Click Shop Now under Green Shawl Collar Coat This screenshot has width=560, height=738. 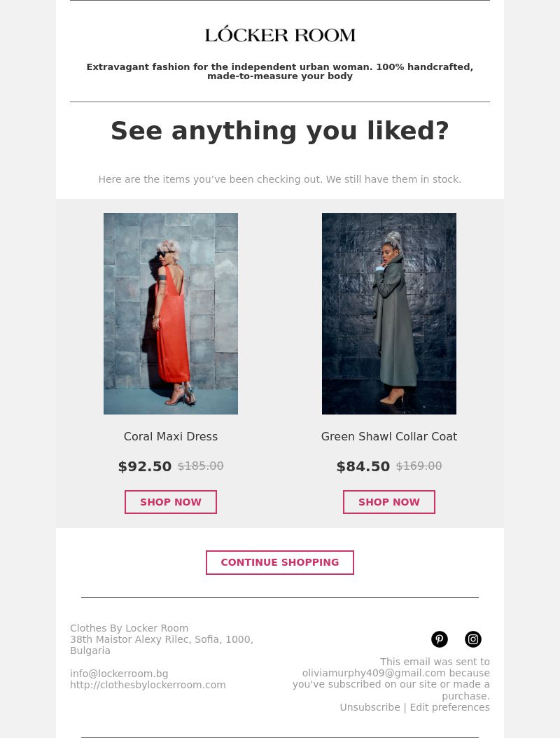tap(389, 502)
